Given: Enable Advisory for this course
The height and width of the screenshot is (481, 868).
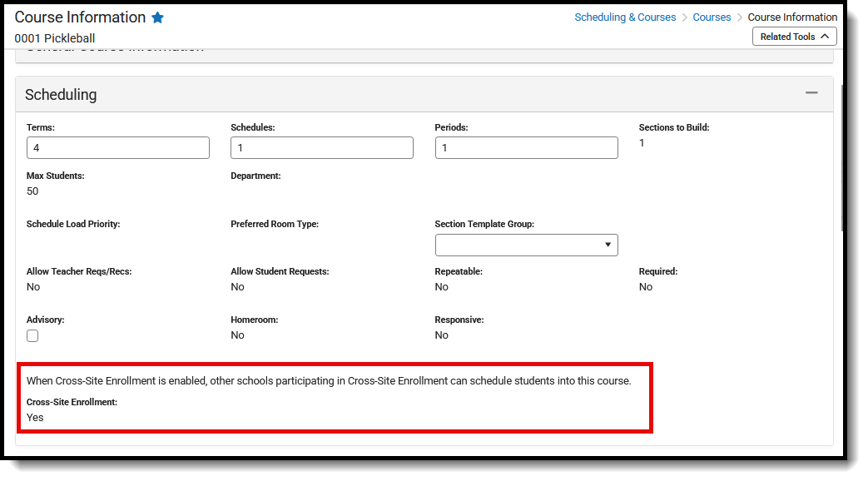Looking at the screenshot, I should [32, 335].
